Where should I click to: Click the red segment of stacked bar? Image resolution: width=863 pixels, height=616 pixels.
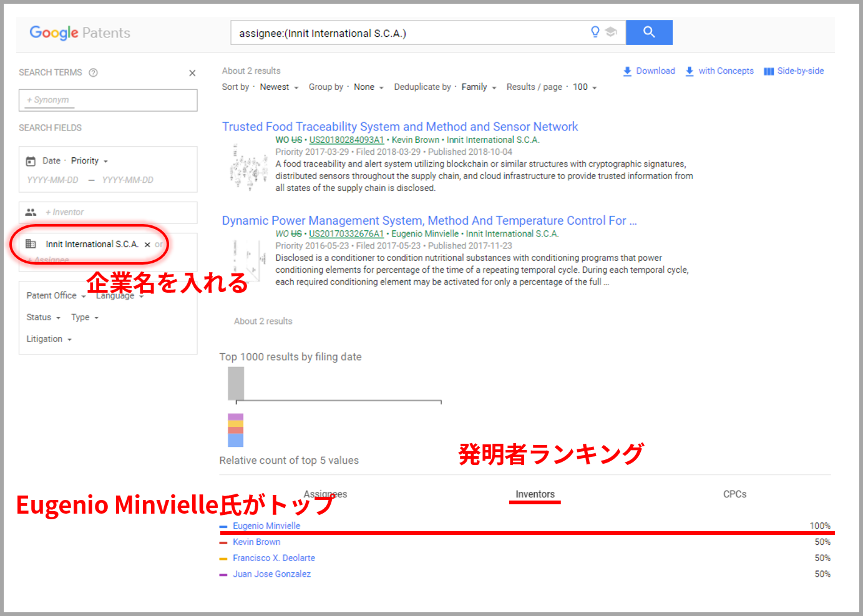click(x=236, y=431)
